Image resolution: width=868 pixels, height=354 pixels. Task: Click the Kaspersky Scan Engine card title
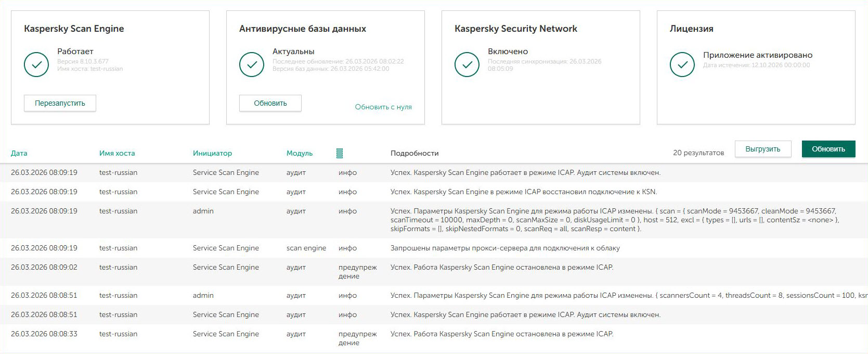coord(74,29)
